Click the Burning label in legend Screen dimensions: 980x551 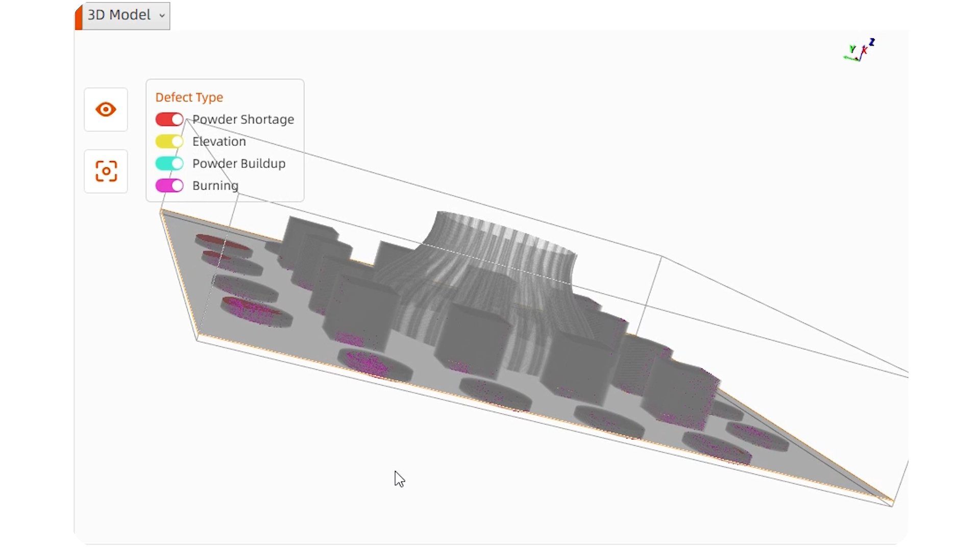pyautogui.click(x=215, y=186)
